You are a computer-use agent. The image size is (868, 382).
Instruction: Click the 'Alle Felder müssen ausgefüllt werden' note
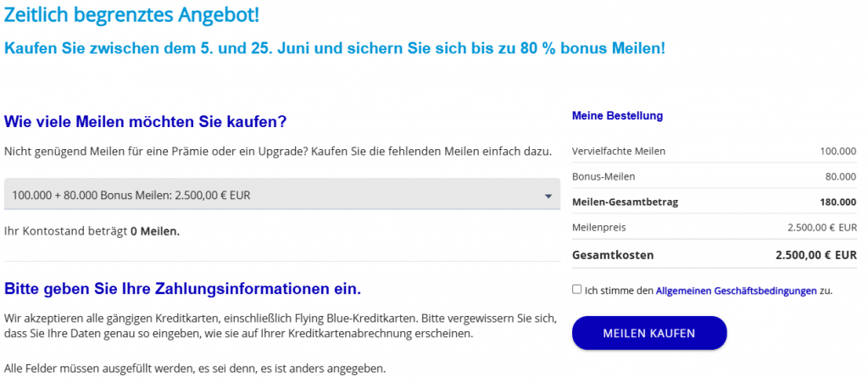pos(195,368)
